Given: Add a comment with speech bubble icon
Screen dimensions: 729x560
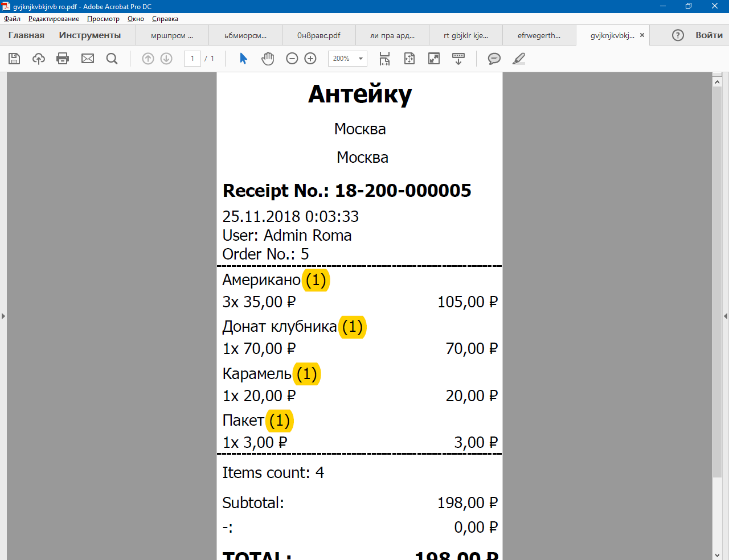Looking at the screenshot, I should point(494,59).
